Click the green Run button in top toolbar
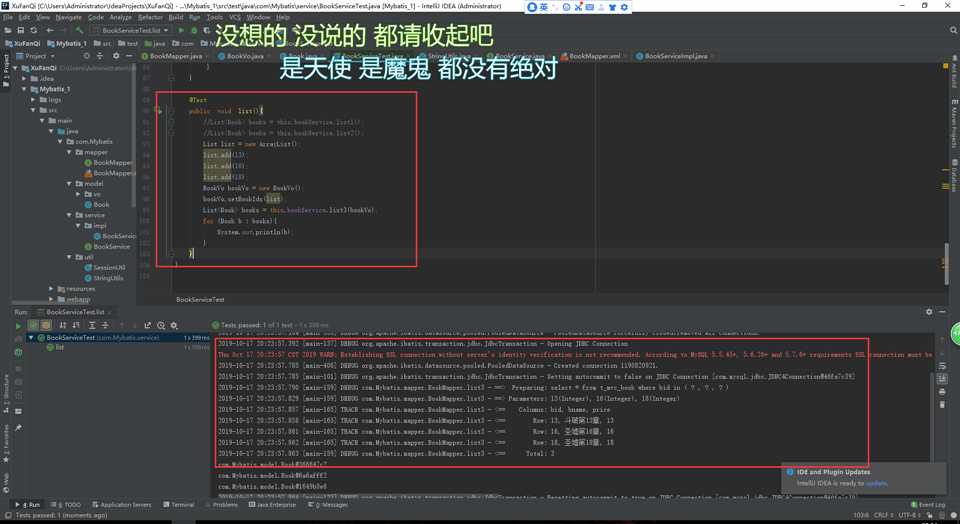The image size is (960, 524). (181, 30)
